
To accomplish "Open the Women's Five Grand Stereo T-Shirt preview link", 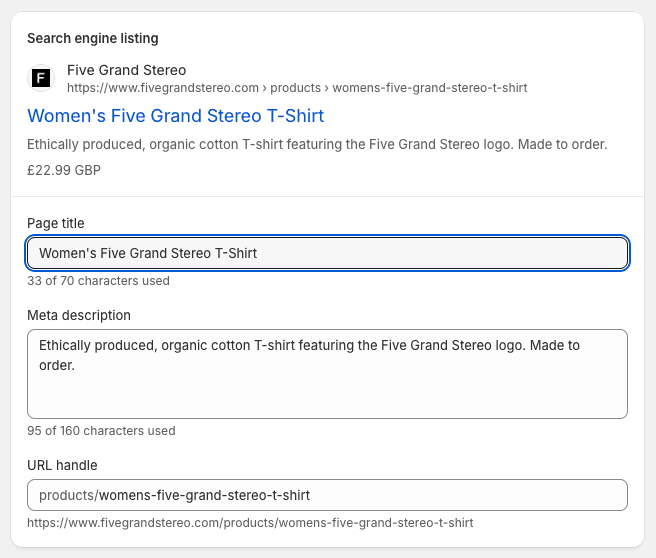I will pos(175,116).
